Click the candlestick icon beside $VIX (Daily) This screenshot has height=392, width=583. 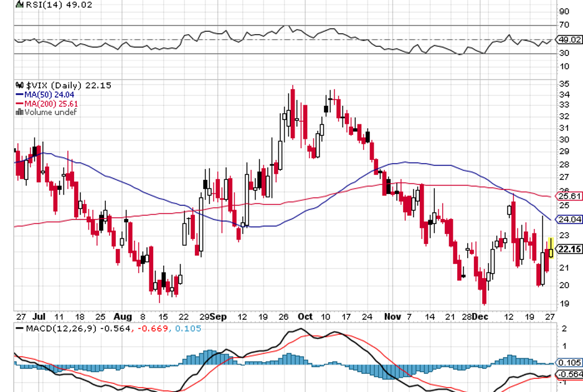[x=18, y=85]
